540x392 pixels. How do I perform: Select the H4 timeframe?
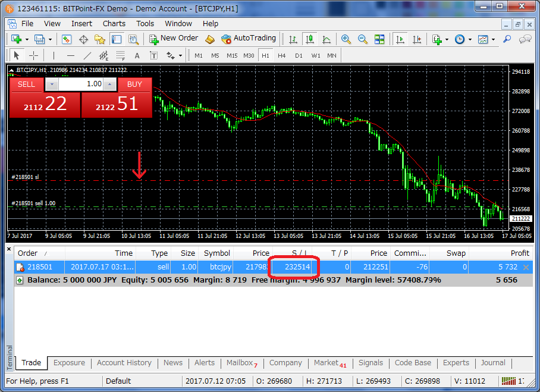[x=281, y=55]
